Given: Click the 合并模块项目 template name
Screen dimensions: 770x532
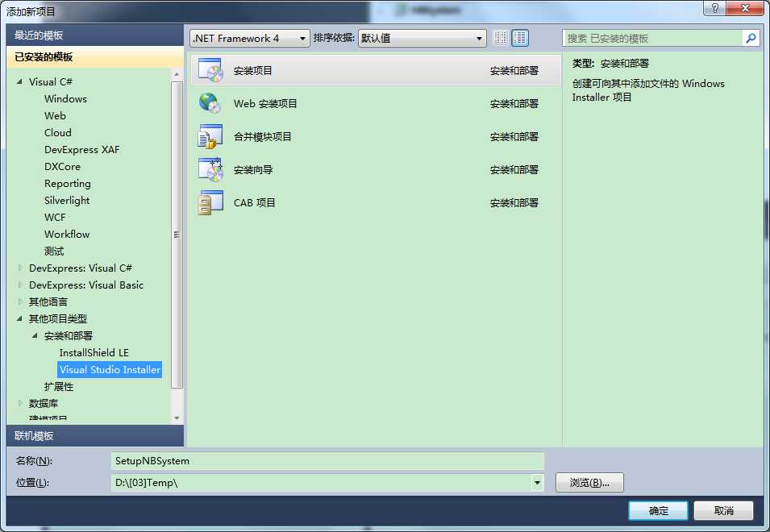Looking at the screenshot, I should [263, 136].
